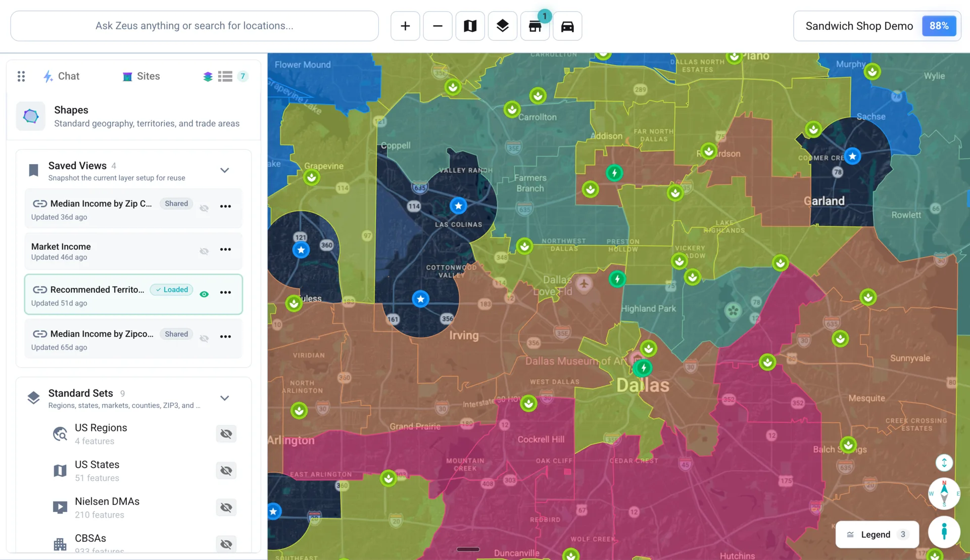Open the store locations toolbar button
The width and height of the screenshot is (970, 560).
(535, 26)
